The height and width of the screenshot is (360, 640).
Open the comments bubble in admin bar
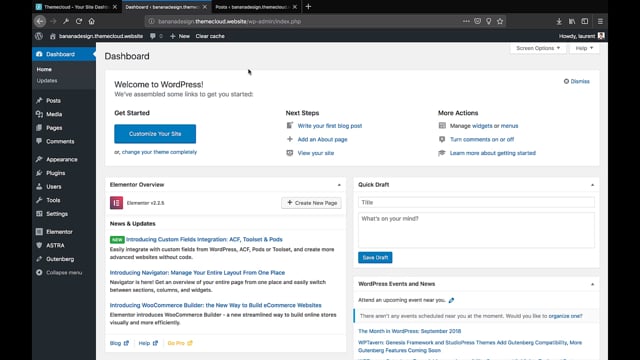click(x=156, y=36)
